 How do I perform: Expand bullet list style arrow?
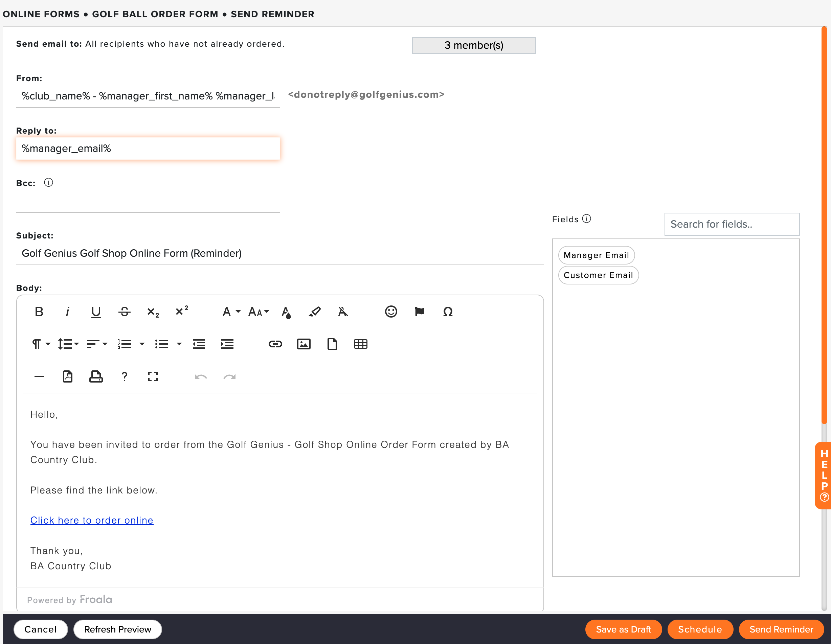(x=179, y=344)
